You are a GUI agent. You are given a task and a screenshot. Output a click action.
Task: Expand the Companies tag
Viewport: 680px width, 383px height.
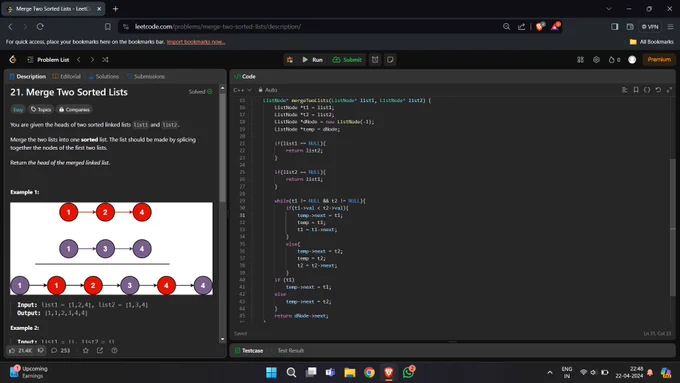pyautogui.click(x=74, y=110)
